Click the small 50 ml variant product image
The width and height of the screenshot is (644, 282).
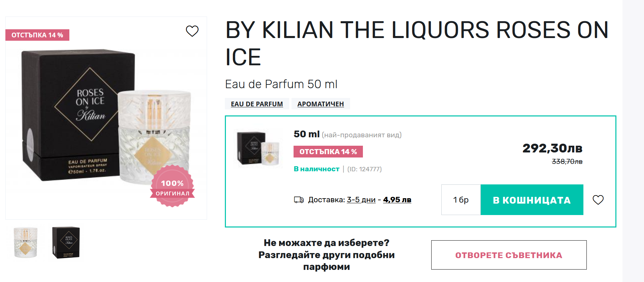click(x=259, y=148)
